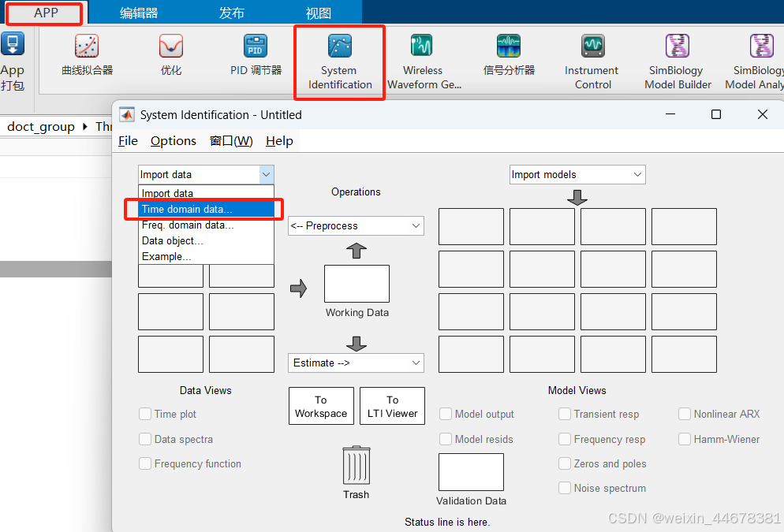Switch to the APP tab
Screen dimensions: 784x532
pos(46,13)
